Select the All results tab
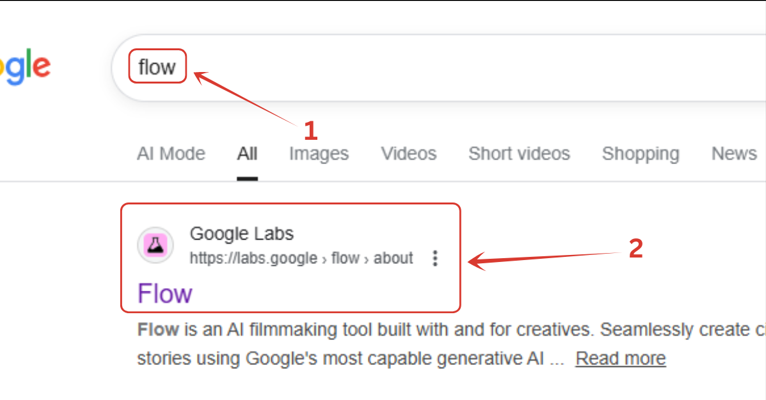766x400 pixels. pos(247,153)
